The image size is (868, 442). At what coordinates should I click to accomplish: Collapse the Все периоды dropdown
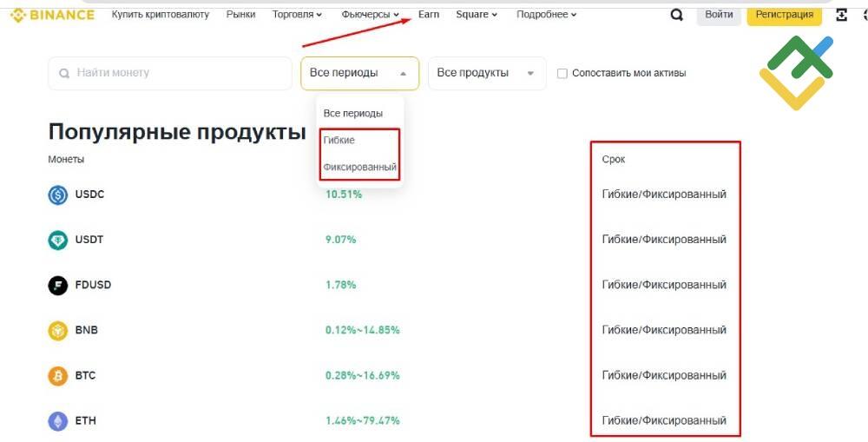click(x=360, y=73)
